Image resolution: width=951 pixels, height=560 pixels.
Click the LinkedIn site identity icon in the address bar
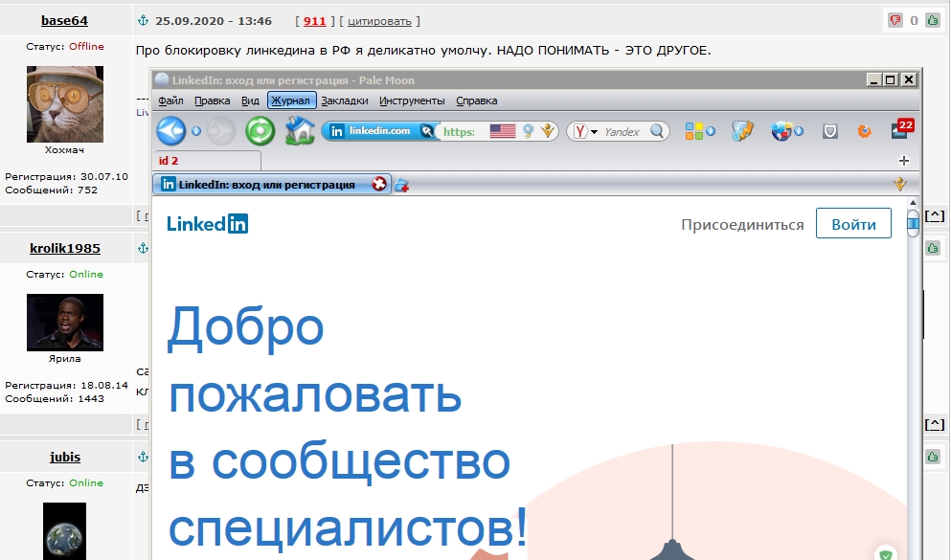(336, 131)
